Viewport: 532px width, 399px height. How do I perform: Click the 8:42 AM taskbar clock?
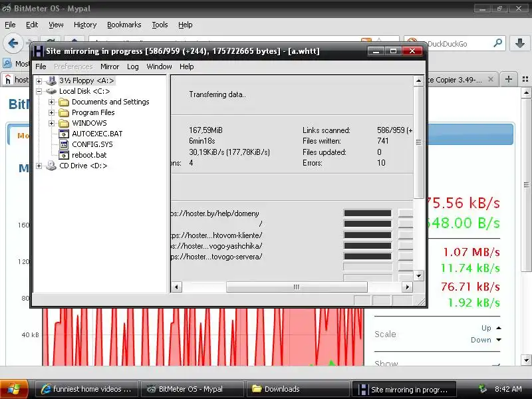508,389
